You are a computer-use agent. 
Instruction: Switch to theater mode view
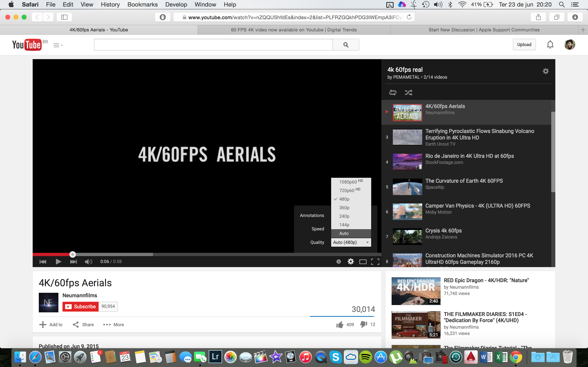coord(363,261)
